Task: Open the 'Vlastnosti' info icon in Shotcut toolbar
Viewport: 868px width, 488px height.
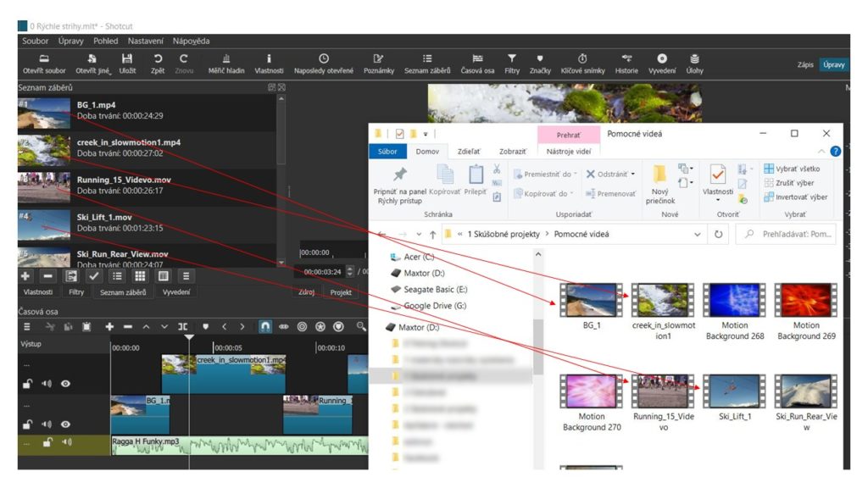Action: click(x=269, y=64)
